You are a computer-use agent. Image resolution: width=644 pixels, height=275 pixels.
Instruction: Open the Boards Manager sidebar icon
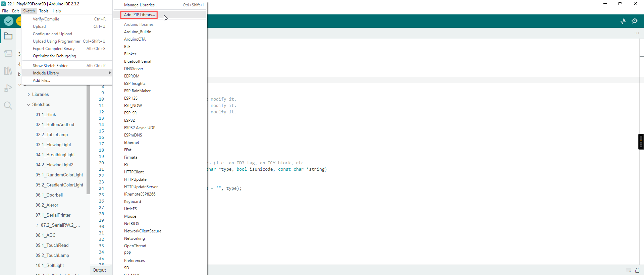tap(8, 53)
